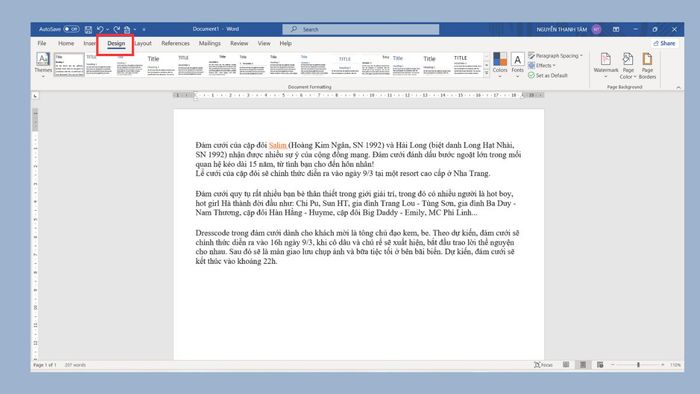Click the zoom out minus button
Screen dimensions: 700x394
point(613,365)
